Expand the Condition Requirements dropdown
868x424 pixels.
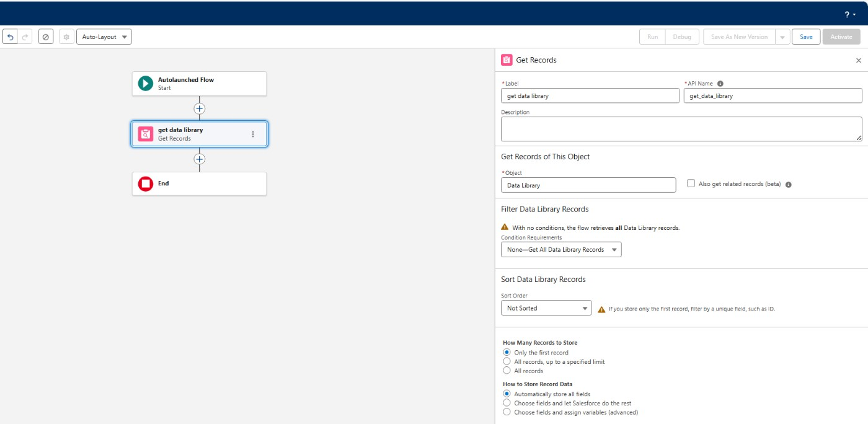point(560,250)
